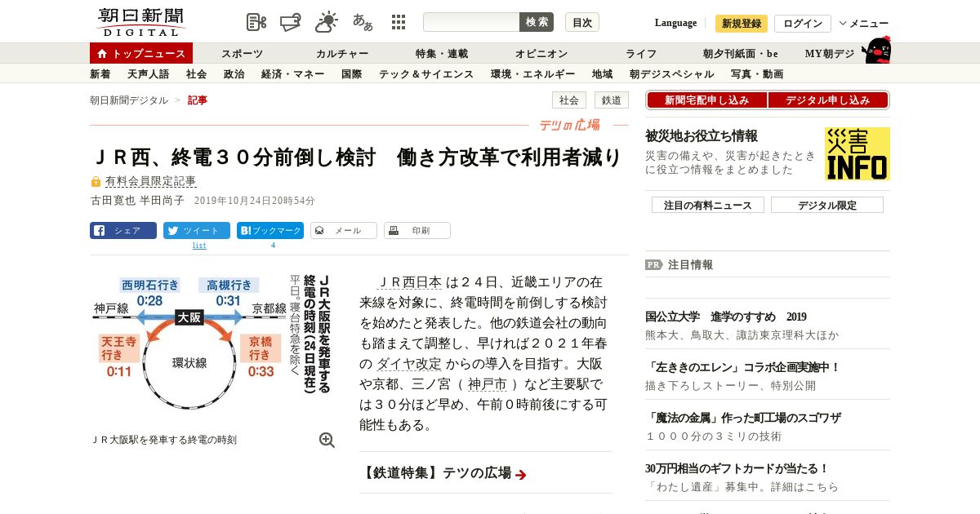Click the tweet list link
The height and width of the screenshot is (514, 980).
click(199, 245)
